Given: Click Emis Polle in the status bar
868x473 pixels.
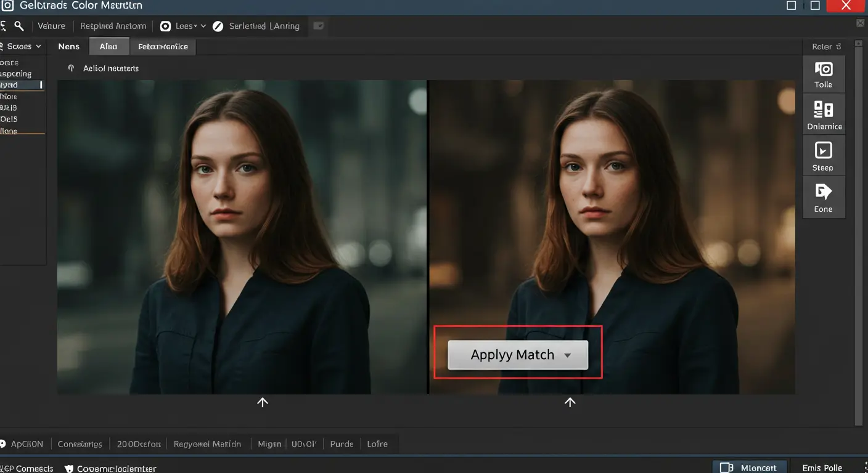Looking at the screenshot, I should [822, 468].
